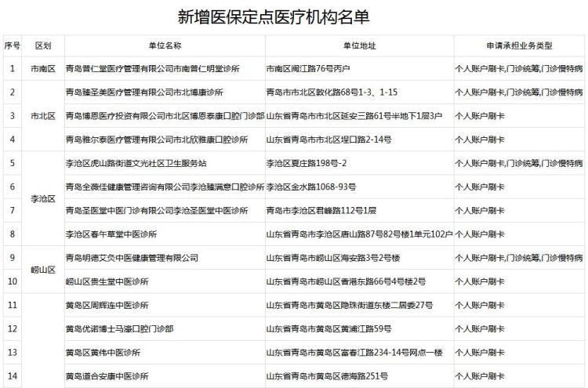
Task: Select row number 13 cell
Action: [13, 353]
